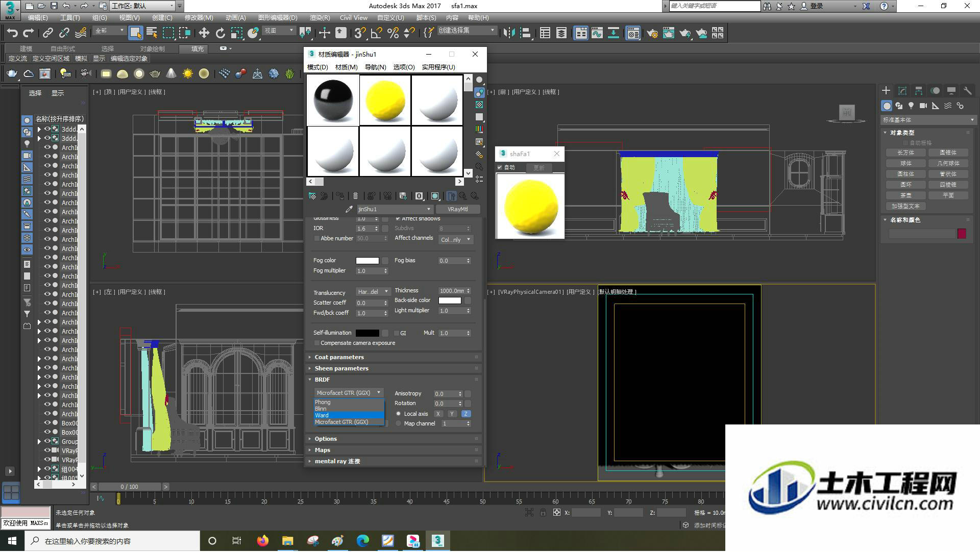Toggle Compensate camera exposure checkbox
Image resolution: width=980 pixels, height=552 pixels.
(317, 343)
